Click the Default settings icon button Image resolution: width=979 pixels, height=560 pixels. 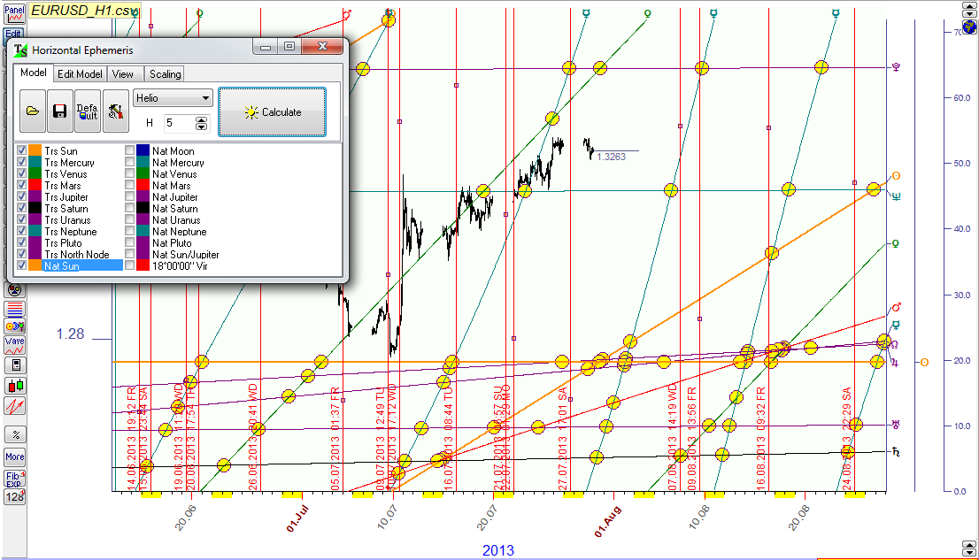88,111
